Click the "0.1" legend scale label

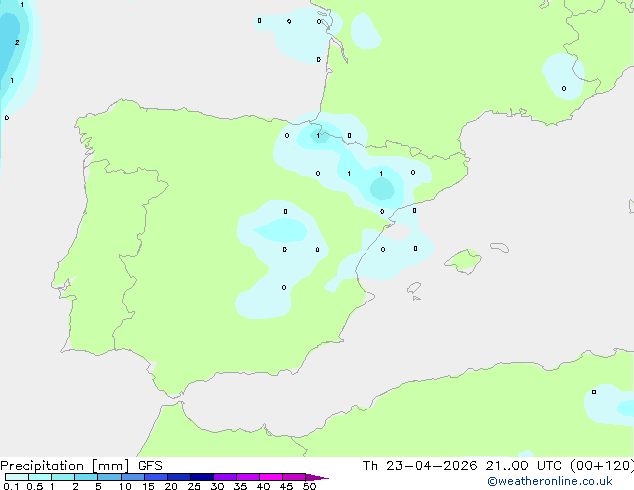tap(11, 486)
